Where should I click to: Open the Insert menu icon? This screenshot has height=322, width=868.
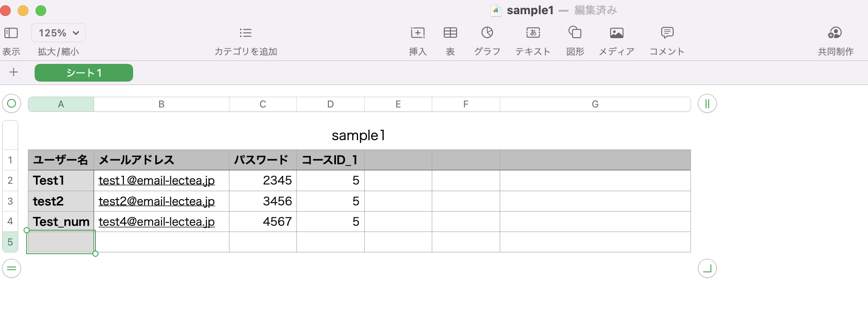pos(418,33)
